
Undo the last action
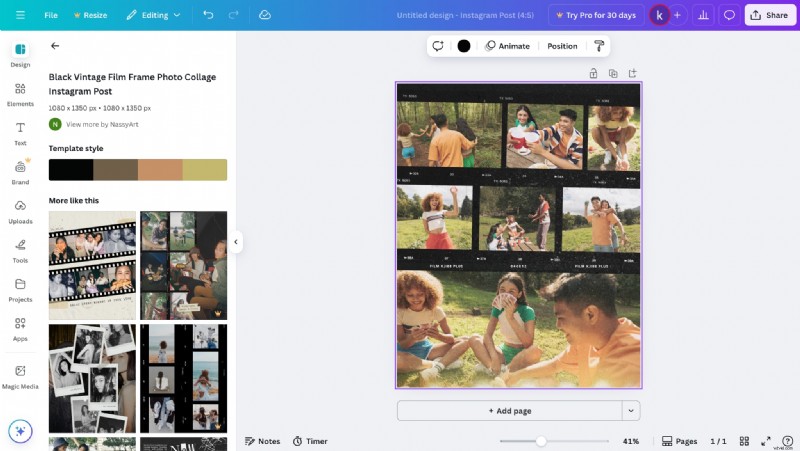click(208, 15)
